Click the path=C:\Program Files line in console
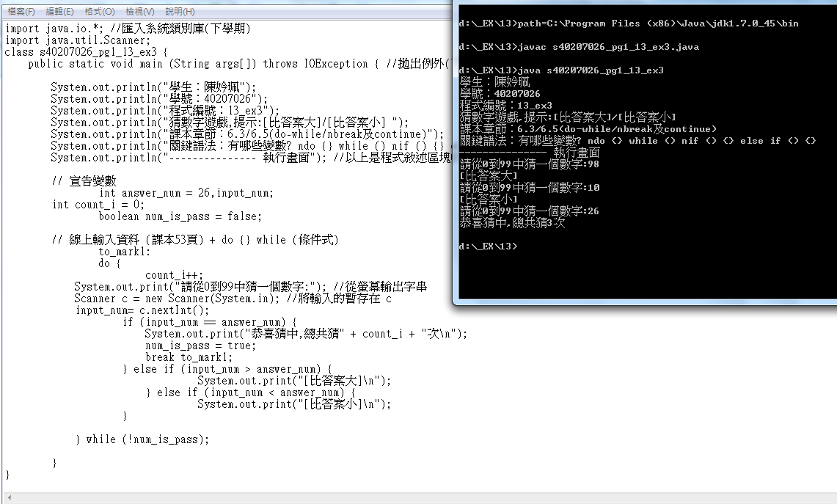 tap(629, 23)
